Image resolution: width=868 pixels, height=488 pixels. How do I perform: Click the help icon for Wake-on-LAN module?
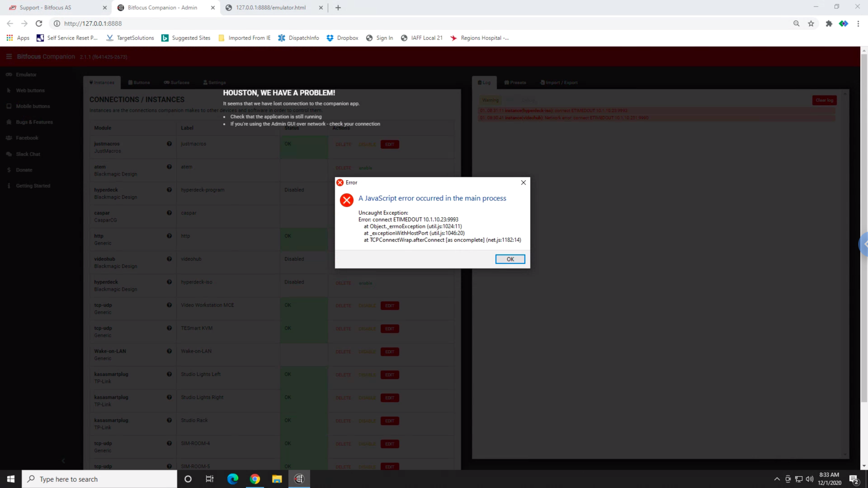[169, 351]
